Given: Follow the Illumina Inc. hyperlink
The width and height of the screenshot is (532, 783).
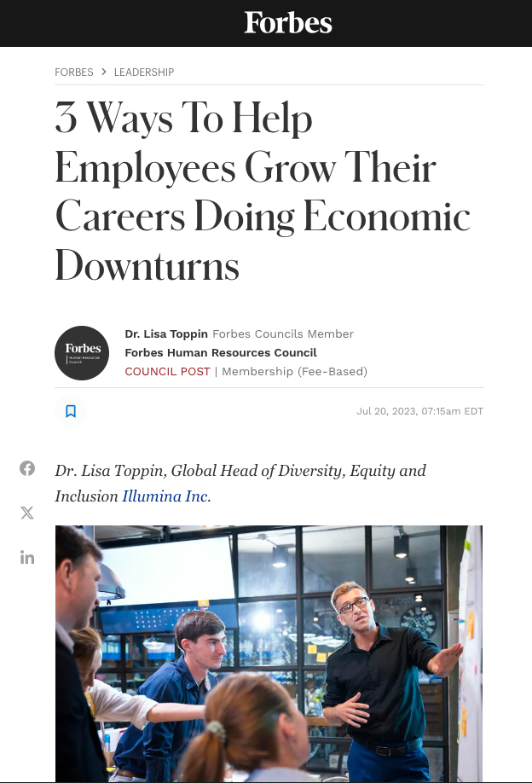Looking at the screenshot, I should tap(165, 496).
